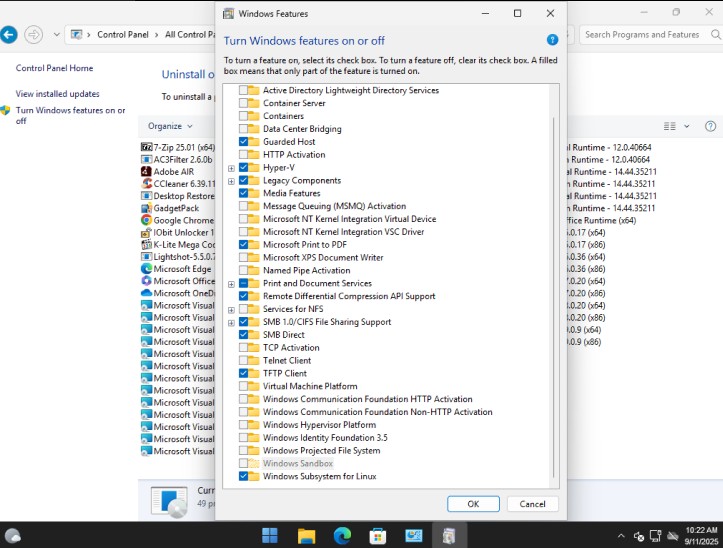This screenshot has width=723, height=548.
Task: Select SMB Direct entry
Action: (x=284, y=334)
